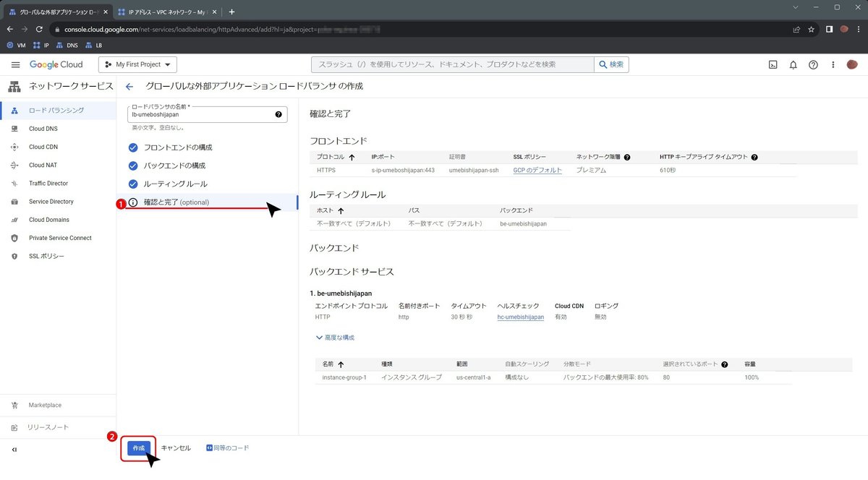Screen dimensions: 868x480
Task: Collapse the sidebar with the bottom arrow
Action: point(14,450)
